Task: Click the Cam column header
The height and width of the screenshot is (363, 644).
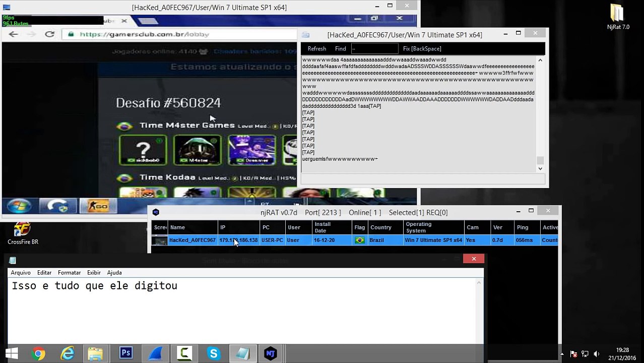Action: (477, 227)
